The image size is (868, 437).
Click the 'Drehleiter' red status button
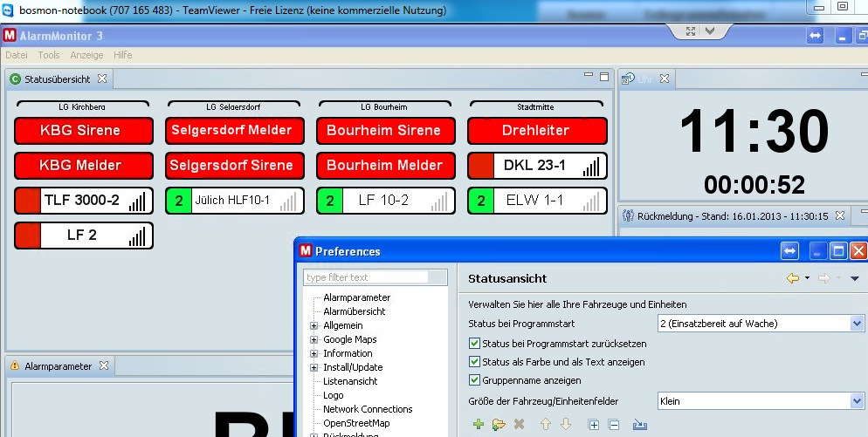pos(537,131)
